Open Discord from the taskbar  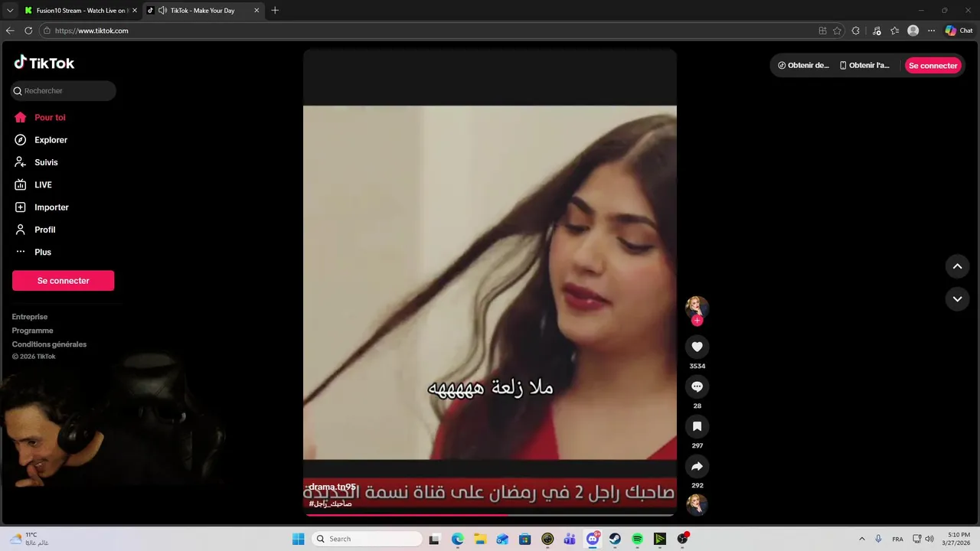(593, 539)
